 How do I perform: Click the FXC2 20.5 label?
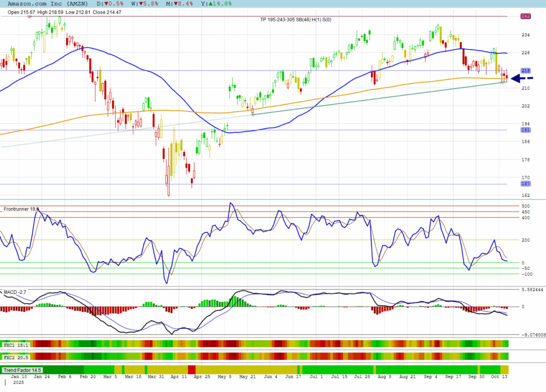15,356
